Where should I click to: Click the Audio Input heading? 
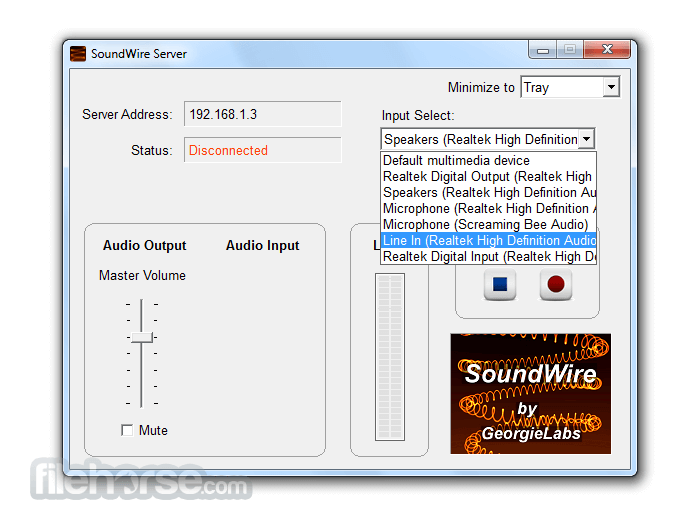click(x=262, y=246)
